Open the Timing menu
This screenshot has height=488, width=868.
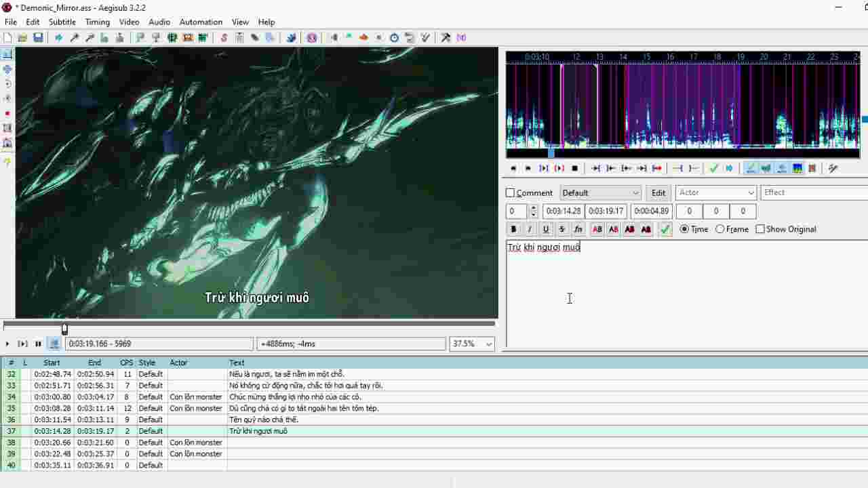98,22
